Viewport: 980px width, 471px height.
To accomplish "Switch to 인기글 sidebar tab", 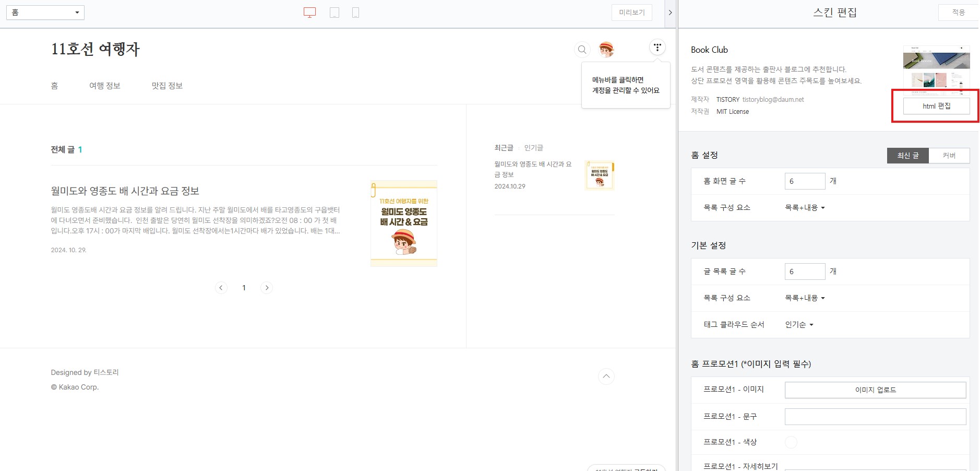I will pos(534,148).
